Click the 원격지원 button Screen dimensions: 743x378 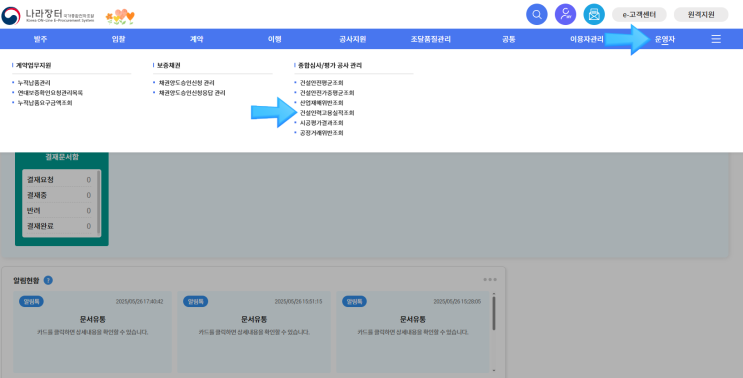[701, 15]
